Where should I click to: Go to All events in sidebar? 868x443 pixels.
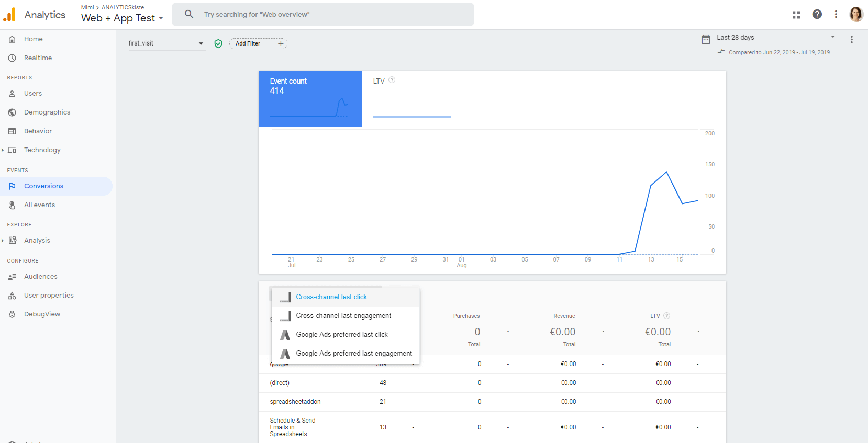click(39, 205)
